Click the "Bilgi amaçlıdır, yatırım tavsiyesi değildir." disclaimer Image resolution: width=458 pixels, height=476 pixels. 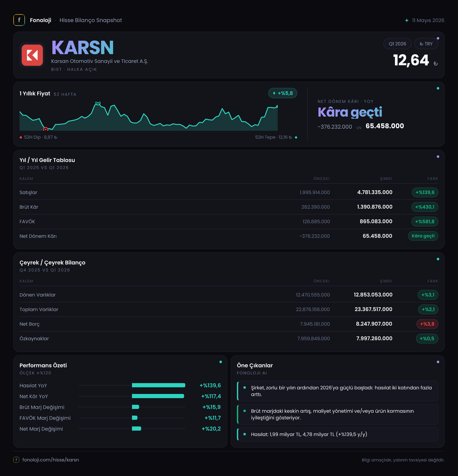403,460
